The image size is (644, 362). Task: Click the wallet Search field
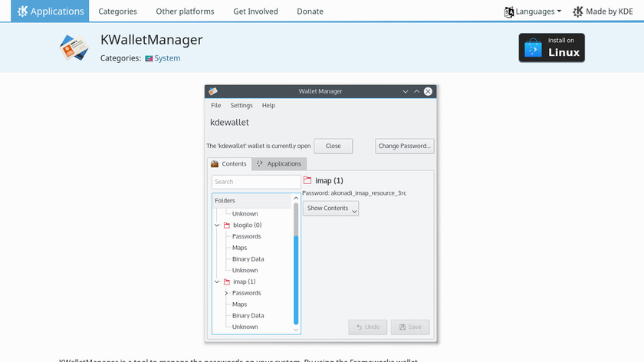256,182
